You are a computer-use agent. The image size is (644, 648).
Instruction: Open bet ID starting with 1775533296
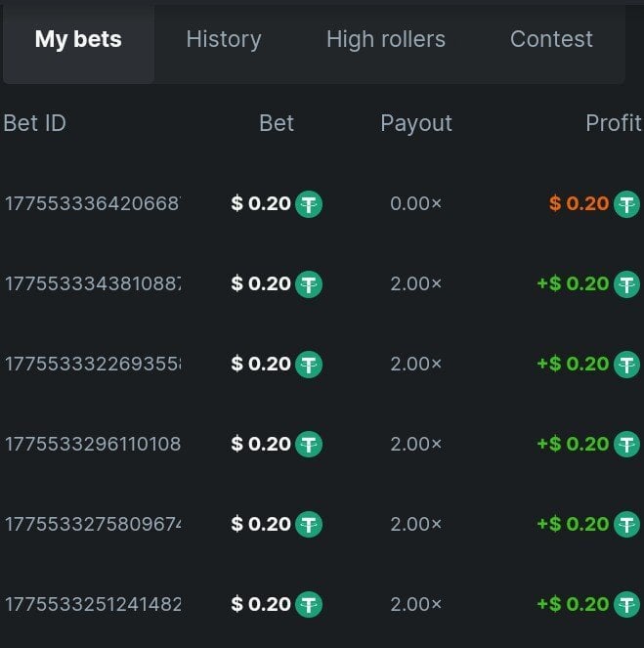coord(92,445)
